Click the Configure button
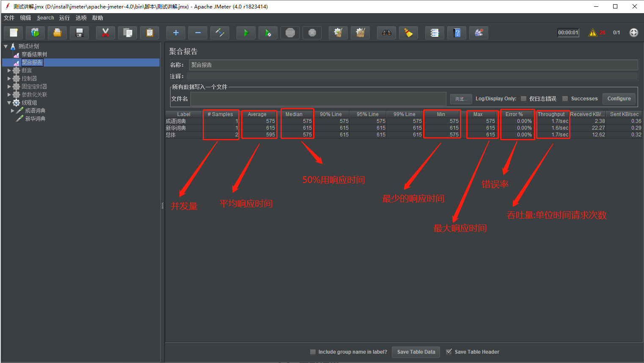 click(619, 99)
